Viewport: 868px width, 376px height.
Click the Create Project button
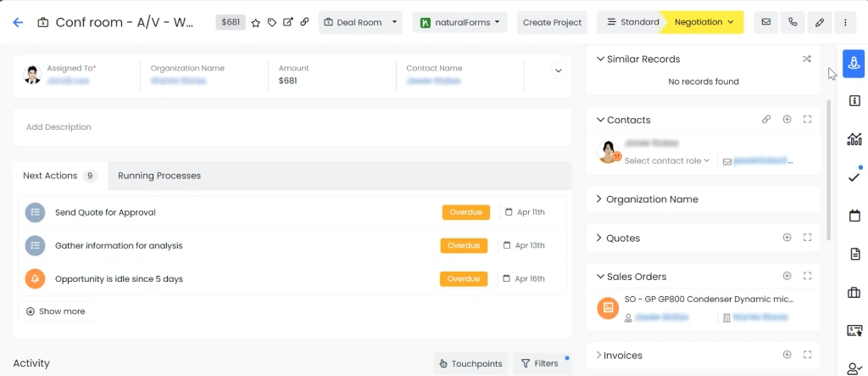552,23
